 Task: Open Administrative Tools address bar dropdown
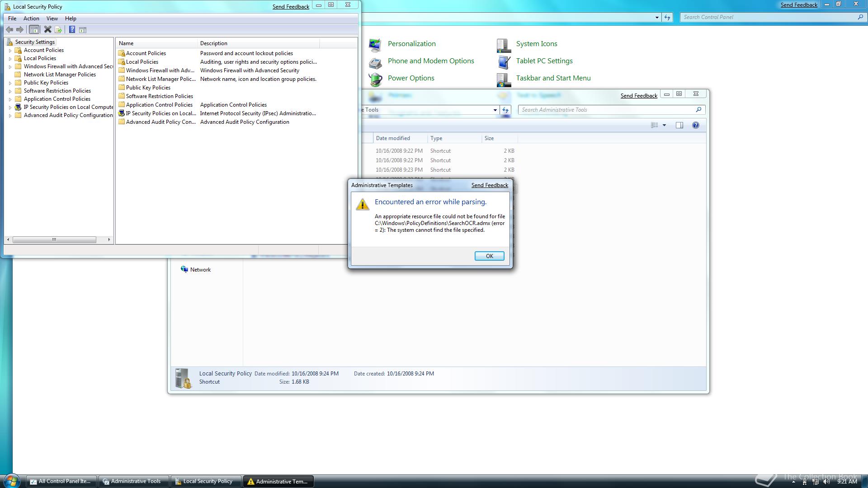coord(495,110)
